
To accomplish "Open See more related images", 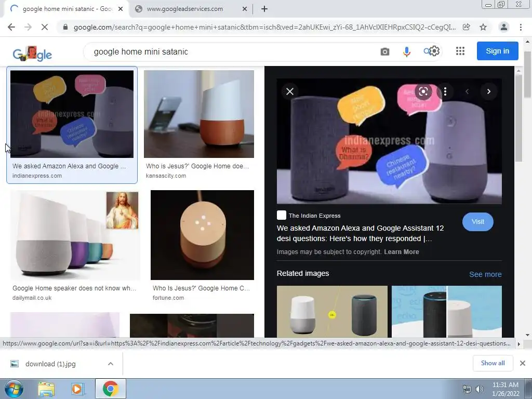I will [485, 274].
